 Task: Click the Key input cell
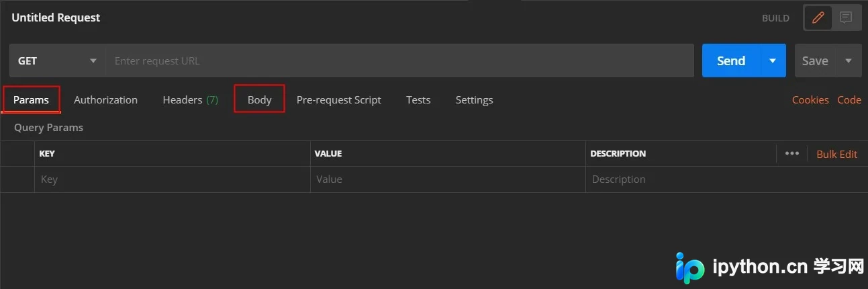click(x=172, y=179)
